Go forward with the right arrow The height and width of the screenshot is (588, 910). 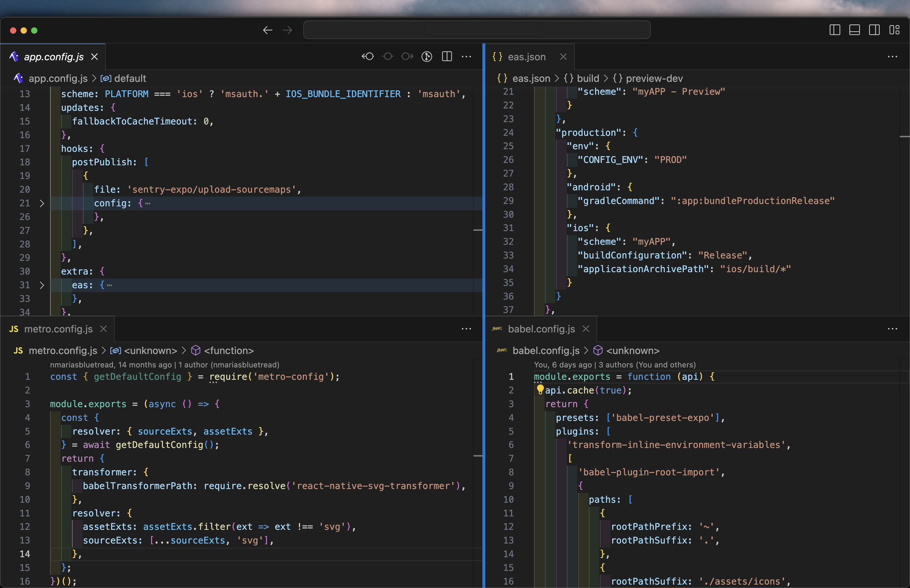[x=288, y=30]
